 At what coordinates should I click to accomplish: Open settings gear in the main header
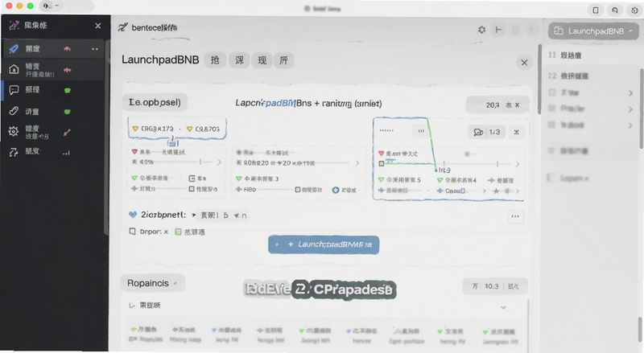point(481,30)
